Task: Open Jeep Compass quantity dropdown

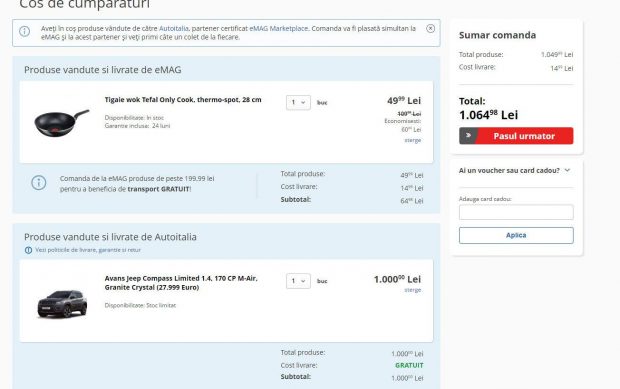Action: (298, 281)
